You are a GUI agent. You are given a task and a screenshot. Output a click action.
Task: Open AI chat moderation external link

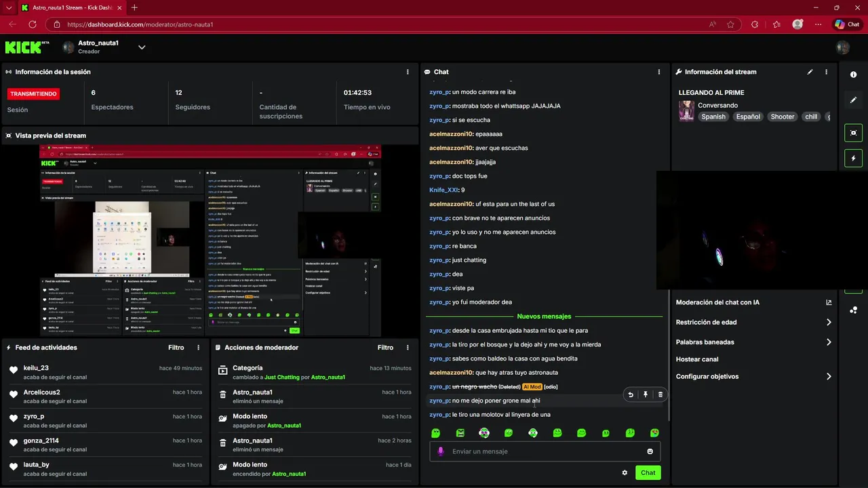pos(829,303)
